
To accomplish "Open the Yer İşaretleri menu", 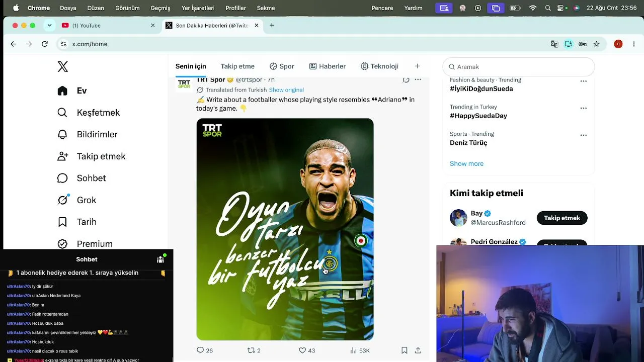I will click(198, 8).
